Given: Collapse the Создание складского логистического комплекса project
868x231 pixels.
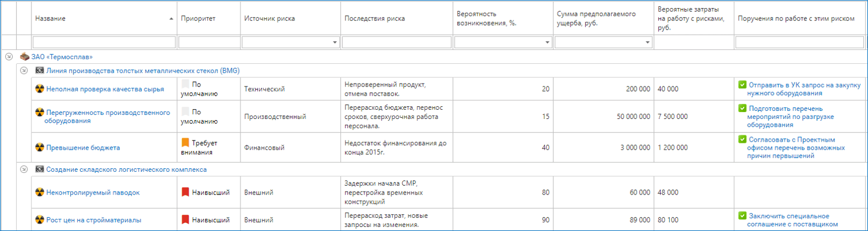Looking at the screenshot, I should pos(24,169).
